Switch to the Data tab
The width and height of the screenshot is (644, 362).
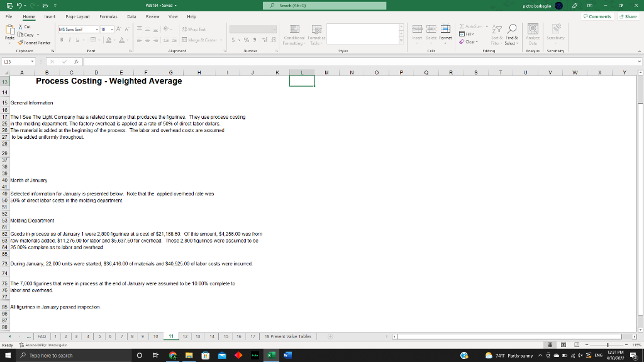click(x=131, y=17)
